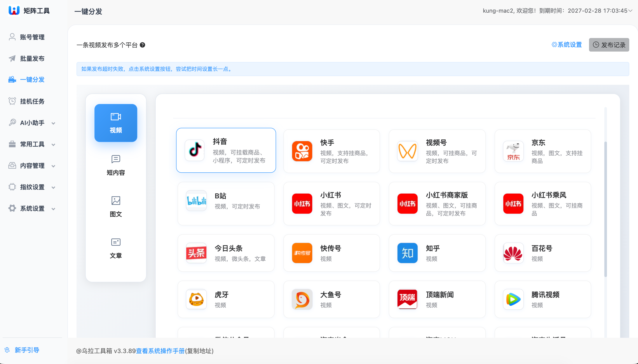Click the 抖音 card description text
638x364 pixels.
pos(239,156)
